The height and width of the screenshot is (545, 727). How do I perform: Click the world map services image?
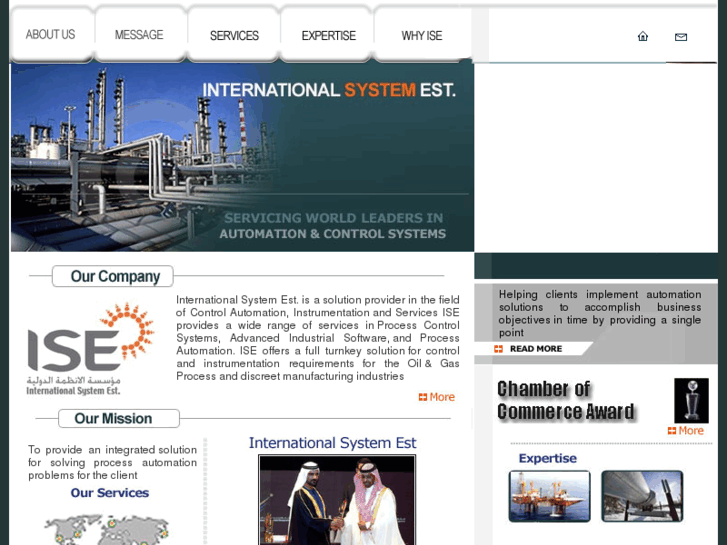pyautogui.click(x=107, y=529)
